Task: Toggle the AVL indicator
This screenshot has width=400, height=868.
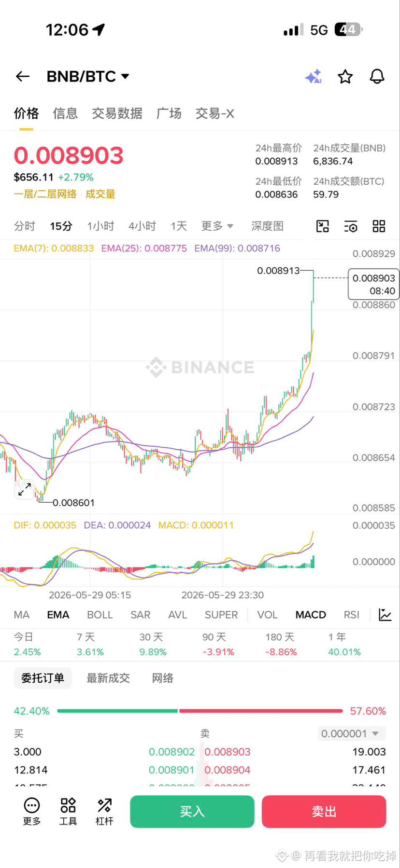Action: [x=177, y=615]
